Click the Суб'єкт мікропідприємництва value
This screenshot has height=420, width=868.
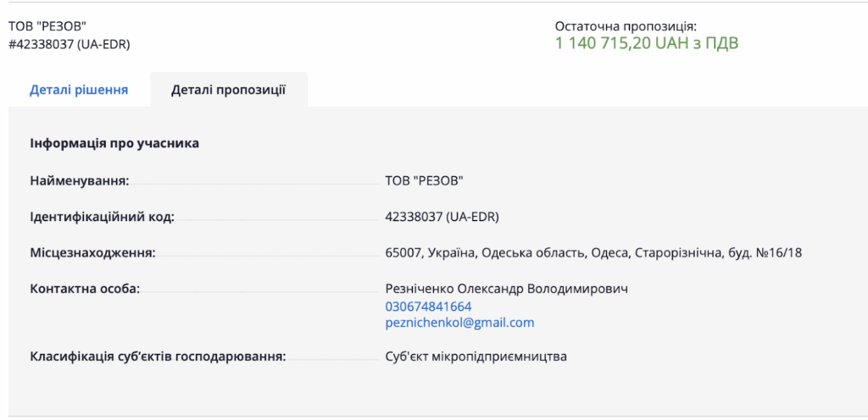pos(476,356)
